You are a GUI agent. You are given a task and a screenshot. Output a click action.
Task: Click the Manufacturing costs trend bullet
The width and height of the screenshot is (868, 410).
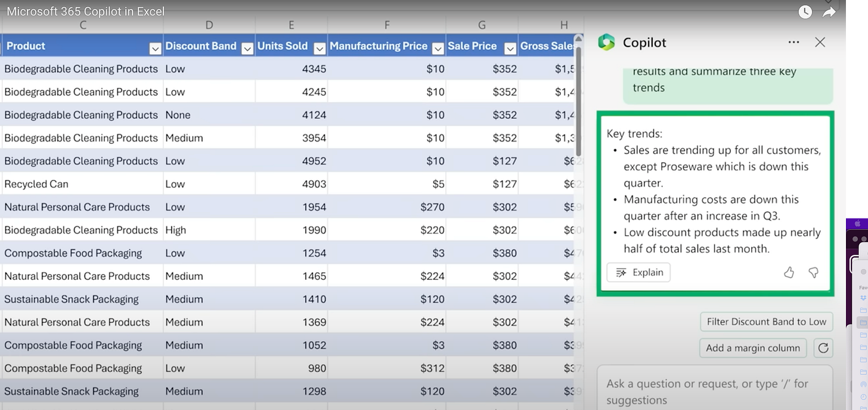(711, 208)
